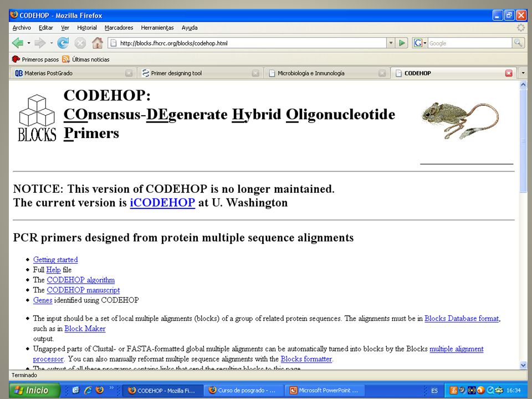Switch to Curso de posgrado taskbar window
Screen dimensions: 532x399
coord(243,391)
